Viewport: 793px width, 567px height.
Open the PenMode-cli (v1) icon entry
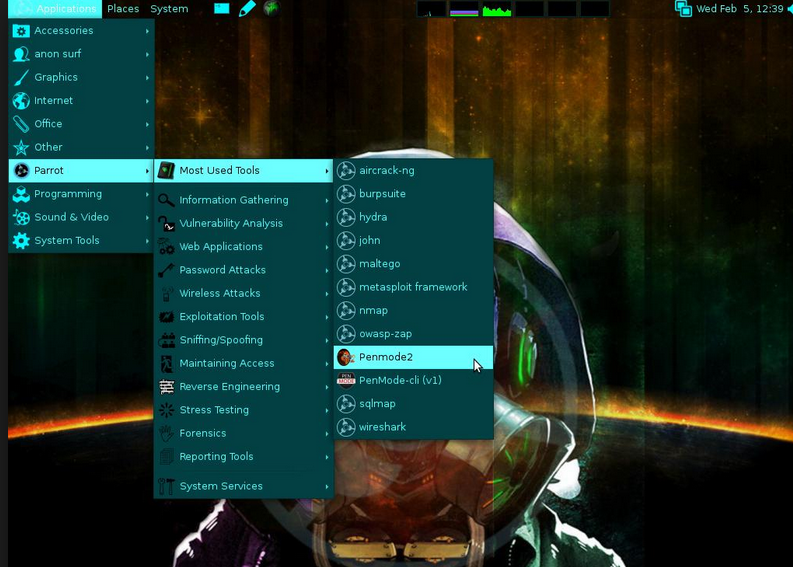click(346, 380)
